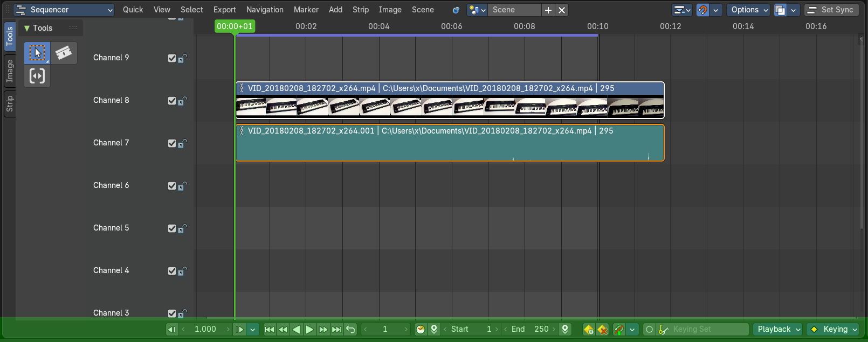
Task: Uncheck the Channel 9 mute checkbox
Action: coord(172,58)
